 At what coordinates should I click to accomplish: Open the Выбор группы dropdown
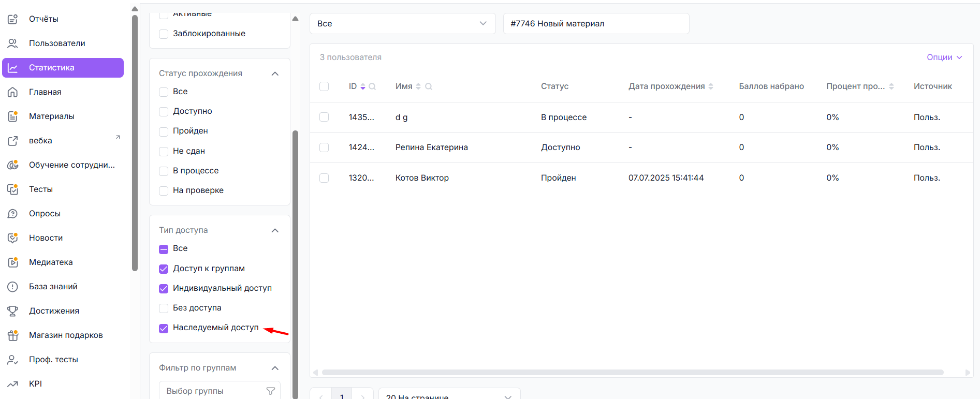point(220,391)
